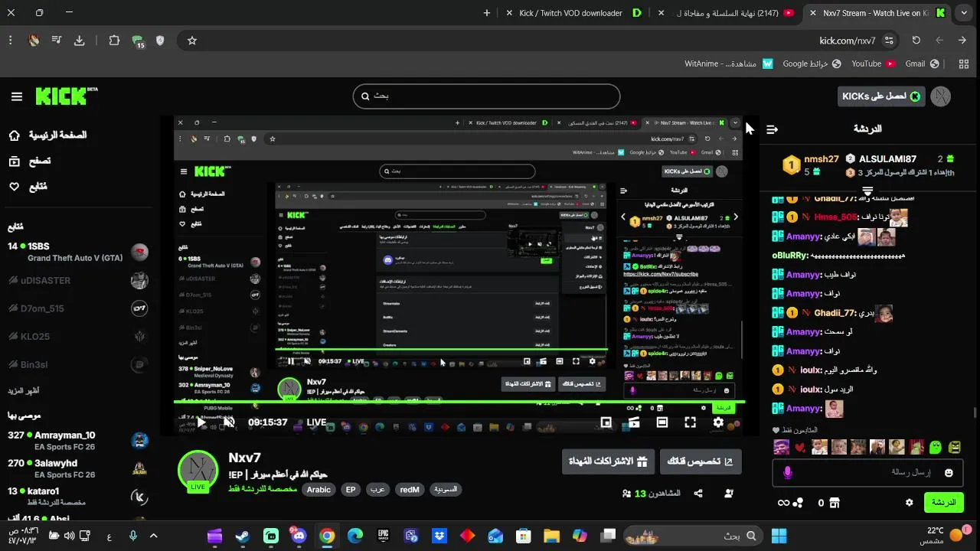
Task: Click the channel points infinity icon
Action: pos(790,503)
